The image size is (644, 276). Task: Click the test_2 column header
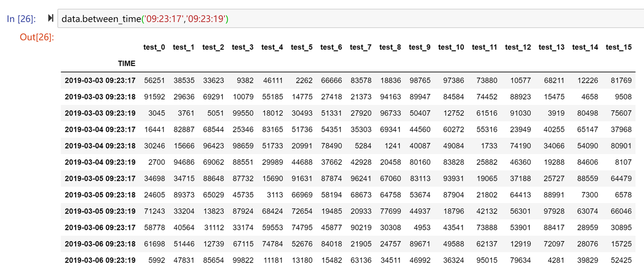pos(213,47)
